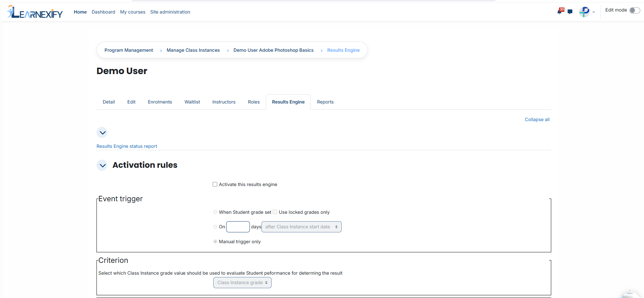Open the notifications bell
This screenshot has width=644, height=298.
[x=559, y=12]
